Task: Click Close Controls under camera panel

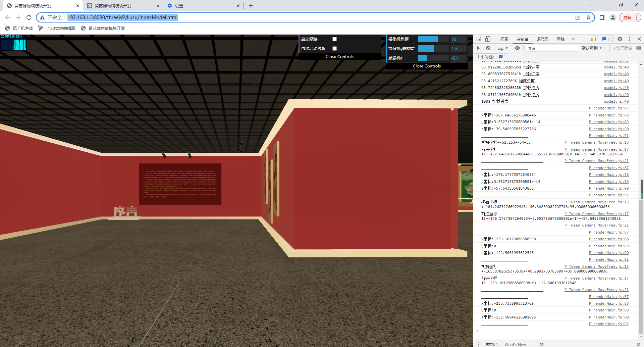Action: click(427, 66)
